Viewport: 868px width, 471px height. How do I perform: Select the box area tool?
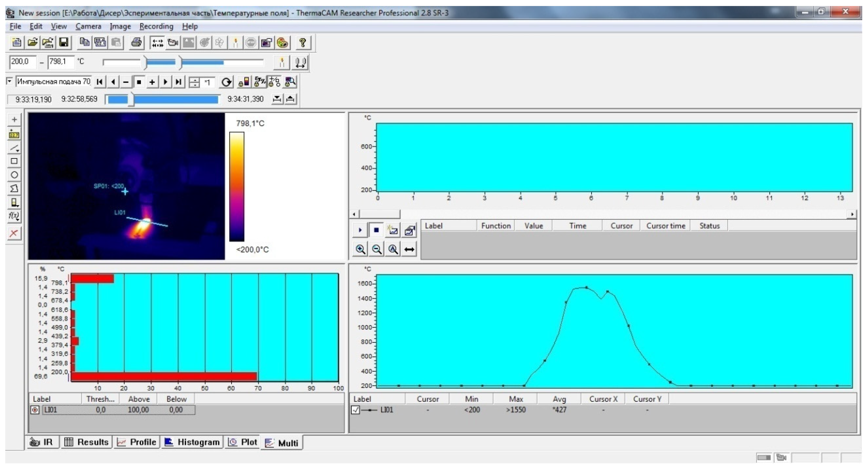14,161
